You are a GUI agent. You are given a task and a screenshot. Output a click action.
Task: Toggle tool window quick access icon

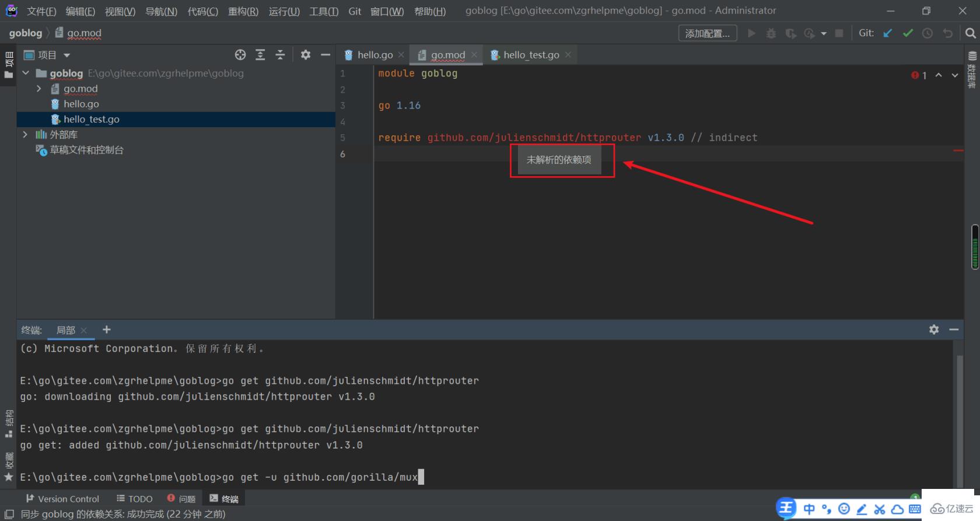pyautogui.click(x=9, y=514)
